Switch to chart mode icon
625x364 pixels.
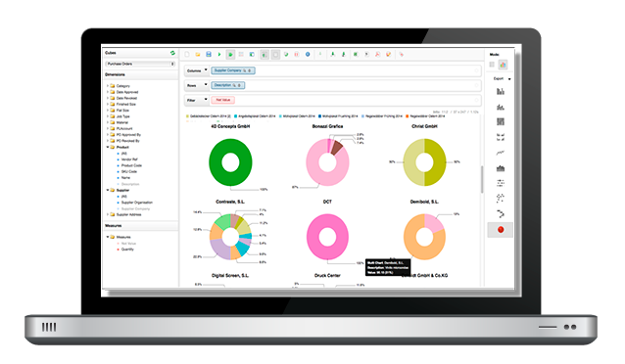503,65
